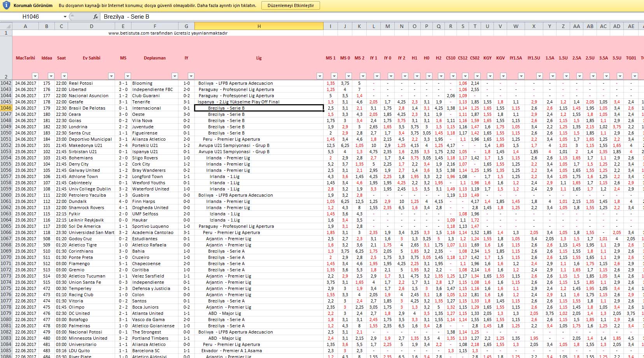Image resolution: width=644 pixels, height=358 pixels.
Task: Click the formula bar showing Brezilya - Serie B
Action: (371, 17)
